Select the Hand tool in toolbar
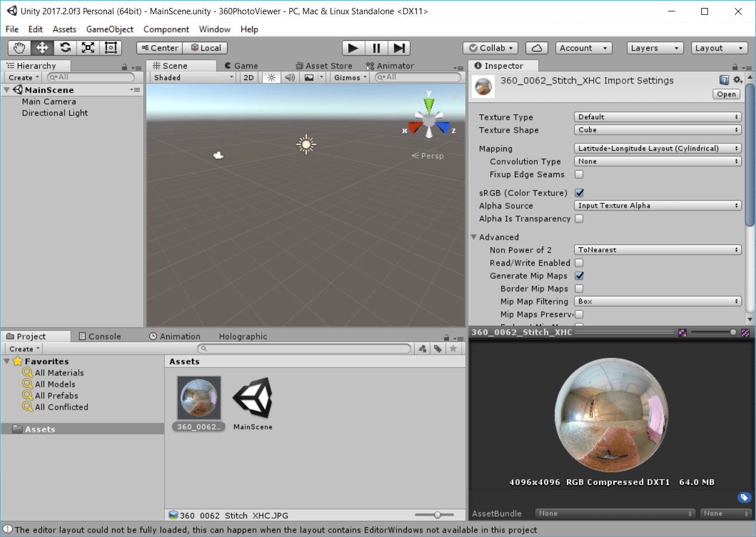This screenshot has height=537, width=756. 19,48
